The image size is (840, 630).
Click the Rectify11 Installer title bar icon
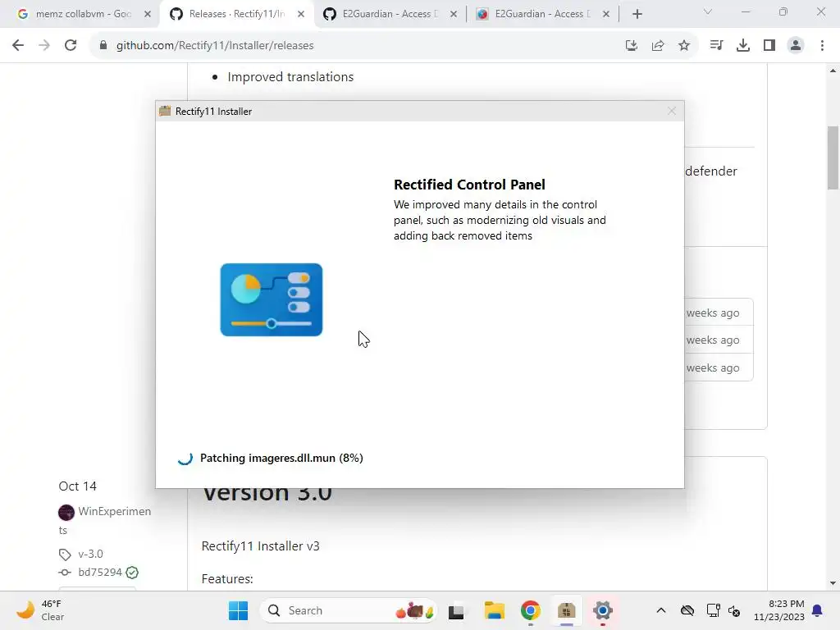point(165,111)
